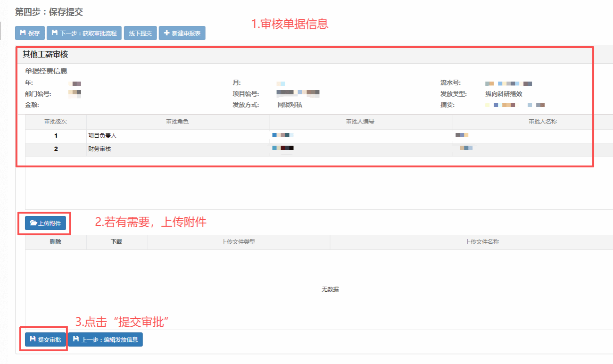
Task: Select the 上传文件类型 column header
Action: pyautogui.click(x=238, y=242)
